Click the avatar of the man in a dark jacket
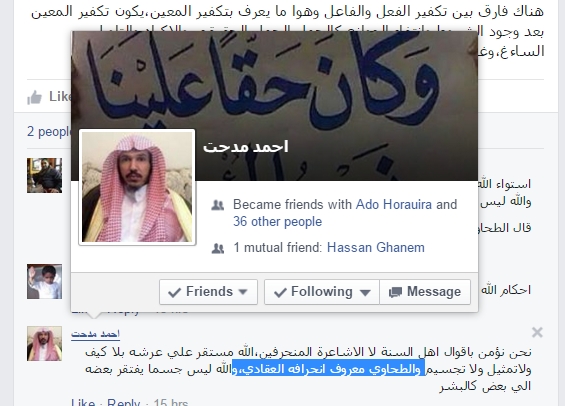 44,175
